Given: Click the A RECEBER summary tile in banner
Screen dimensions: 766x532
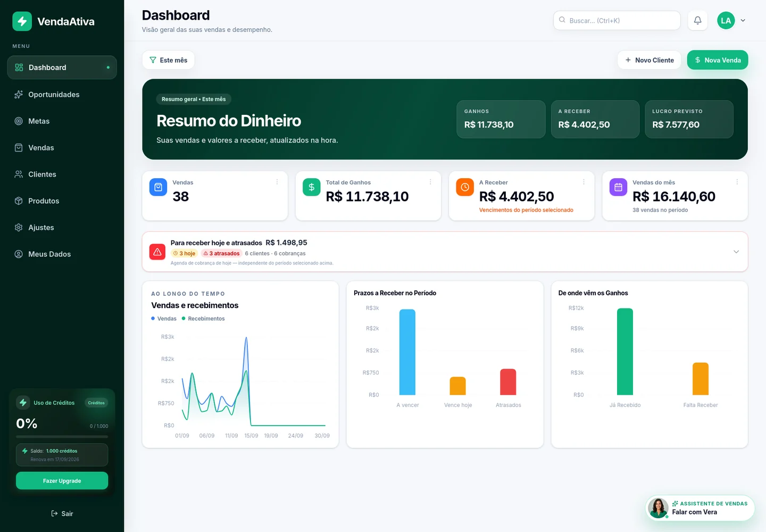Looking at the screenshot, I should 595,119.
